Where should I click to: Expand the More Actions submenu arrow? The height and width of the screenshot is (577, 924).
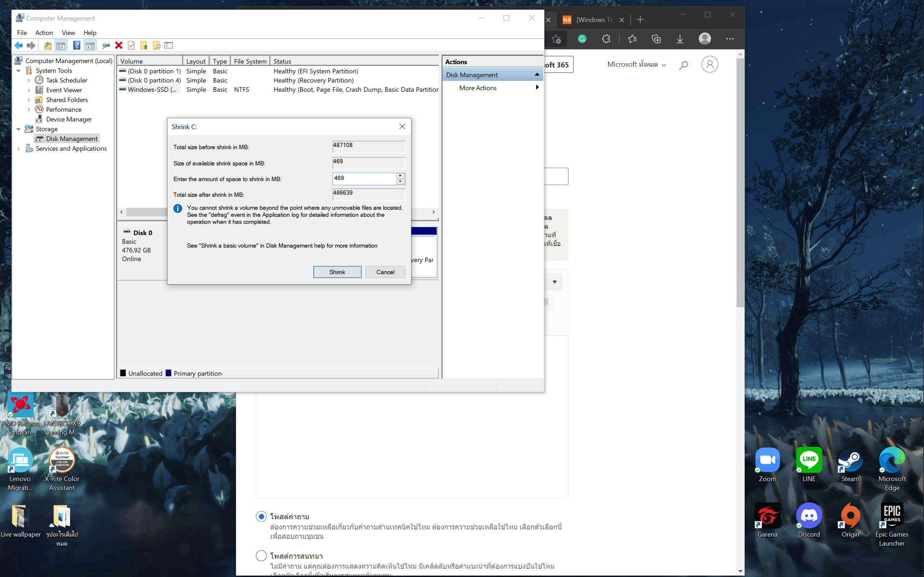point(537,87)
